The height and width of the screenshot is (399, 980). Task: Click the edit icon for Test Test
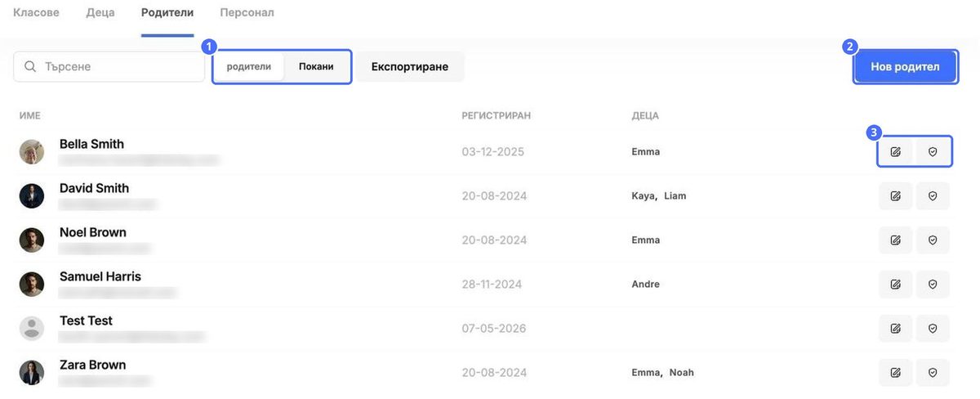click(x=896, y=329)
